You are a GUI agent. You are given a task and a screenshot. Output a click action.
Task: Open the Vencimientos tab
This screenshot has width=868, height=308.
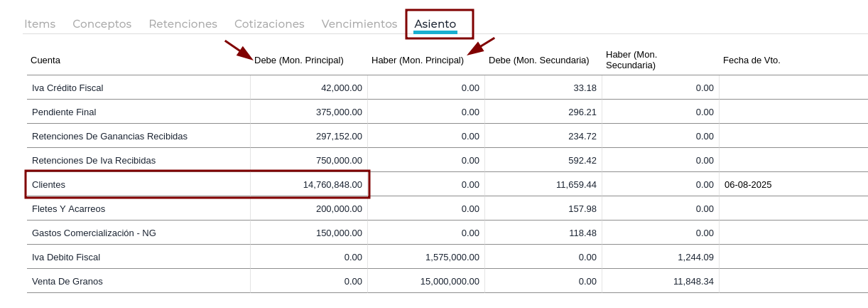click(359, 23)
